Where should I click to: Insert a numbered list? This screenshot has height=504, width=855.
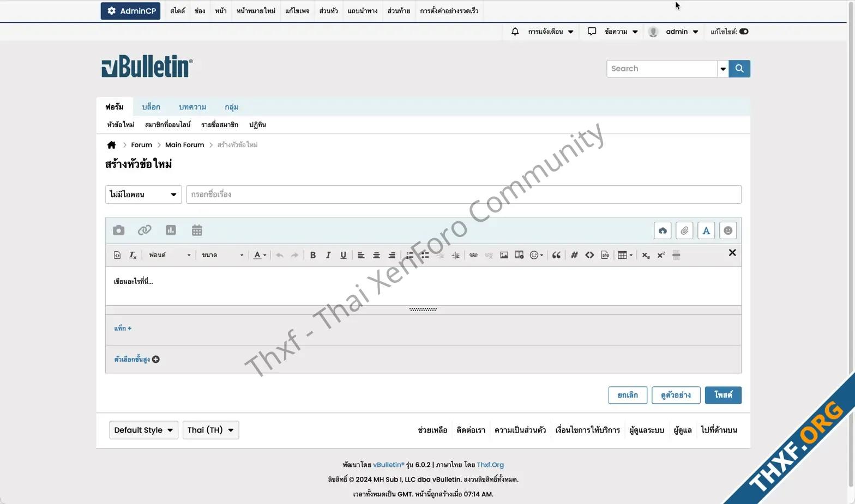tap(410, 255)
